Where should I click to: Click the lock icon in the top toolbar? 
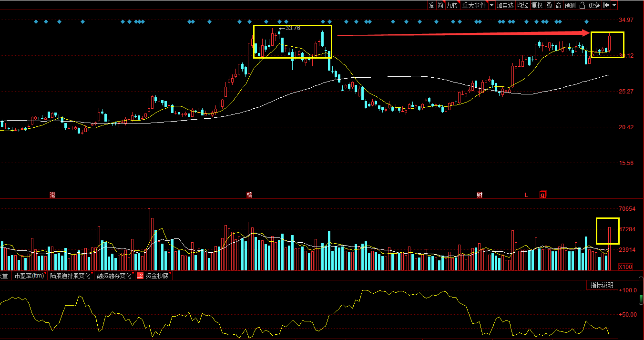pyautogui.click(x=583, y=5)
